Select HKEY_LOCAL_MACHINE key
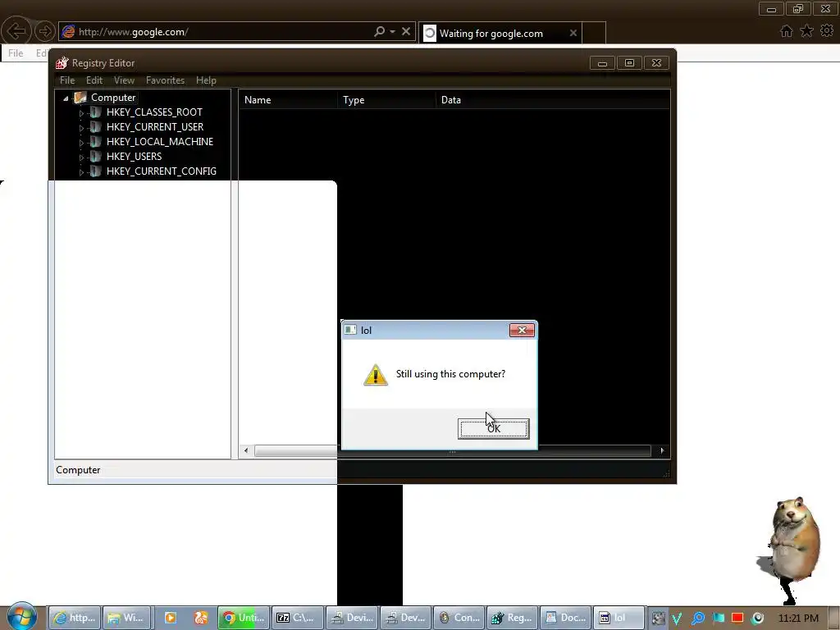Image resolution: width=840 pixels, height=630 pixels. click(160, 142)
